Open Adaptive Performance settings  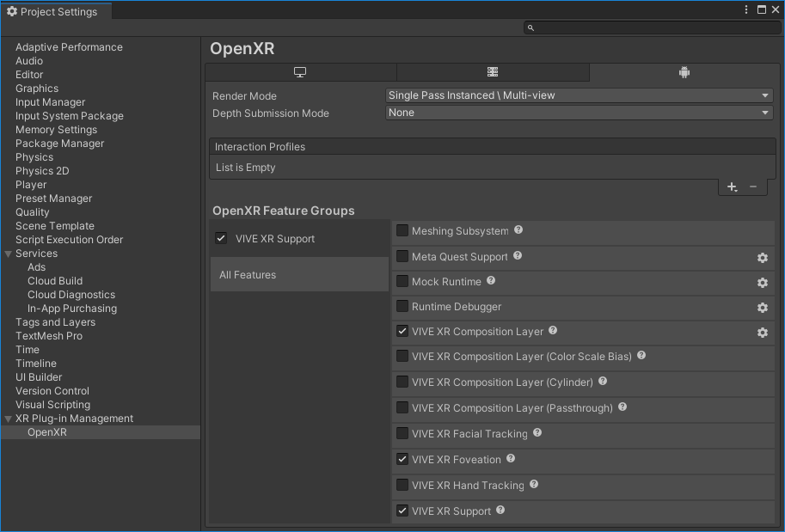69,47
